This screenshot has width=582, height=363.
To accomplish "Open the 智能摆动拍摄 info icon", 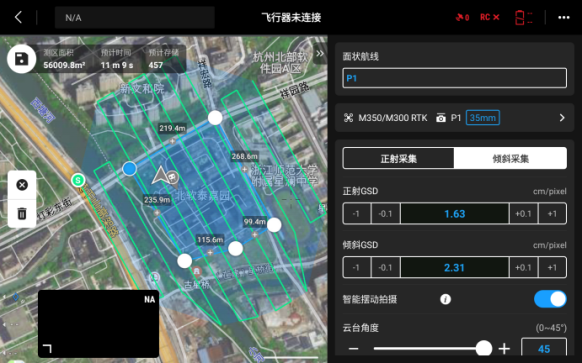I will click(x=445, y=299).
